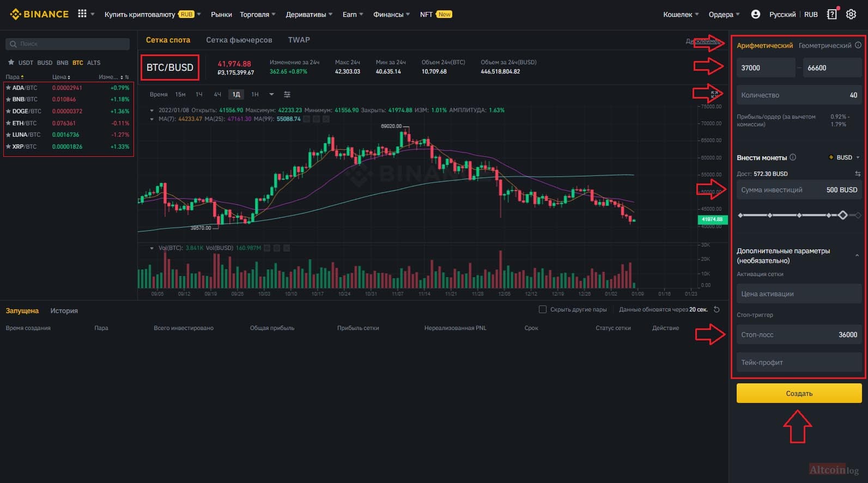The image size is (868, 483).
Task: Click the data refresh icon
Action: pos(717,309)
